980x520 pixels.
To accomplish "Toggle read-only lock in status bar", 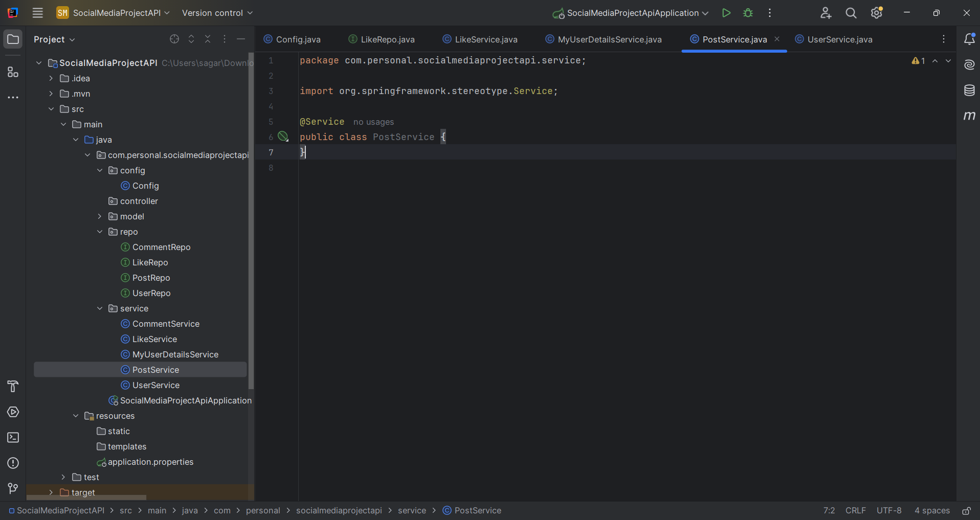I will pyautogui.click(x=967, y=510).
